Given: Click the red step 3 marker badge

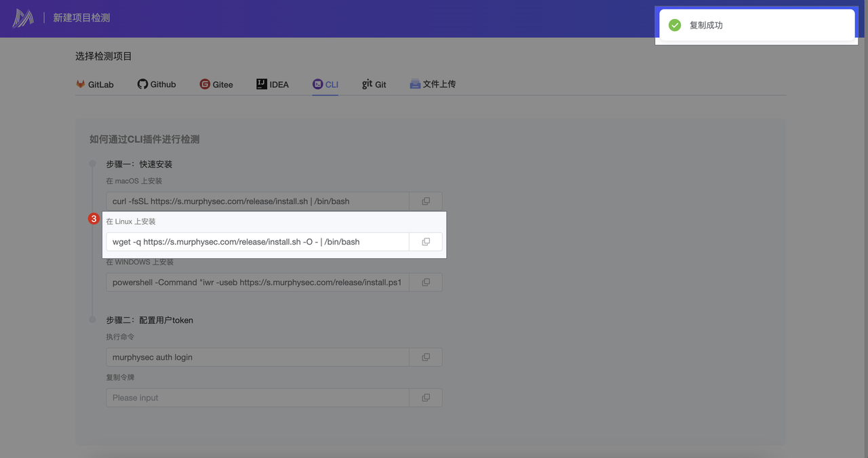Looking at the screenshot, I should point(94,219).
